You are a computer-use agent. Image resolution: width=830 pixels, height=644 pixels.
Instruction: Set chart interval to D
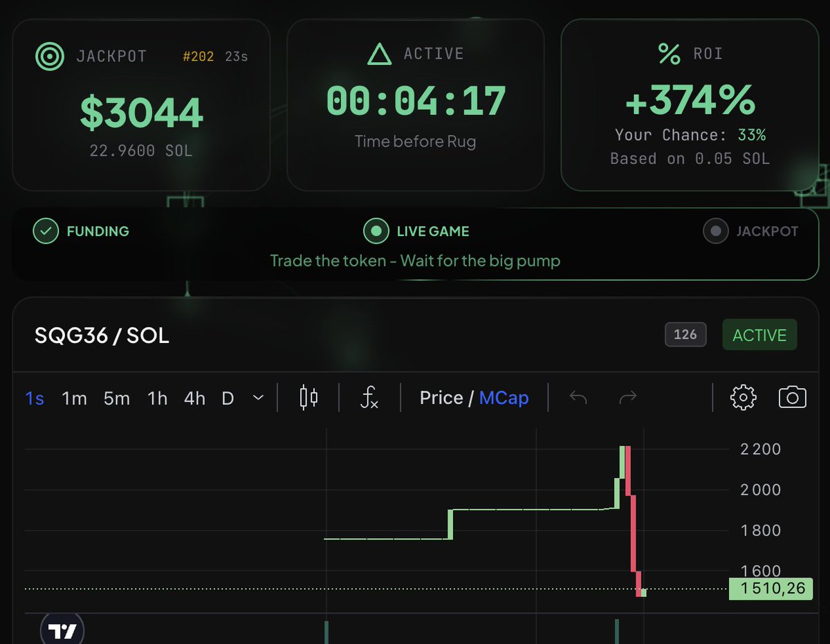(x=228, y=398)
